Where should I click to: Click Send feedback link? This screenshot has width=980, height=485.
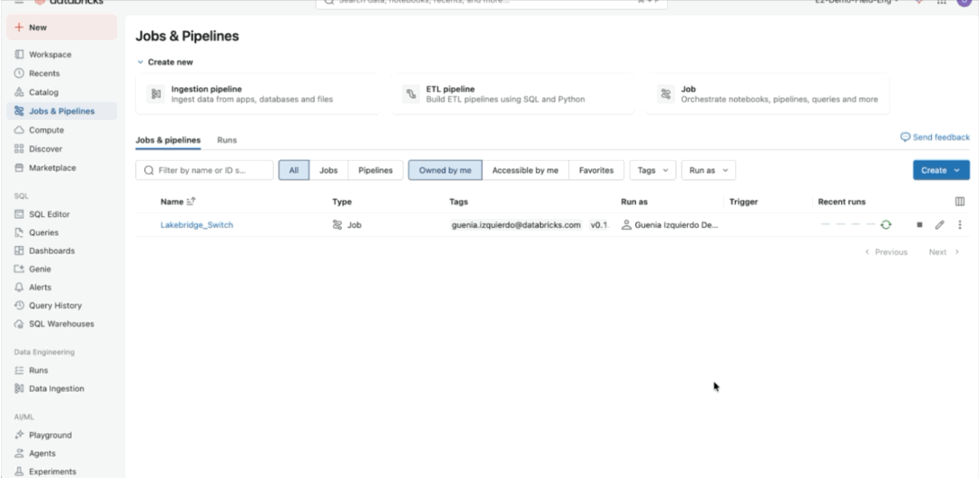[935, 137]
